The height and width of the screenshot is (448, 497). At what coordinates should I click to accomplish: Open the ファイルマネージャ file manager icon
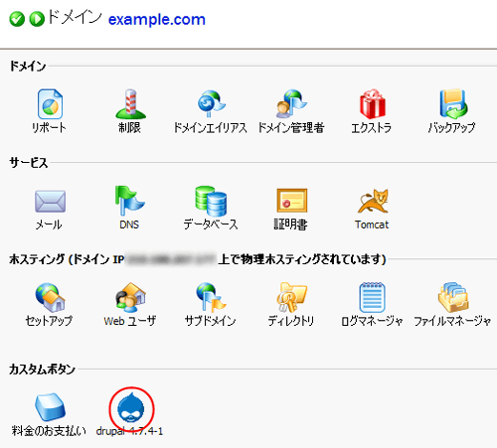click(x=453, y=297)
